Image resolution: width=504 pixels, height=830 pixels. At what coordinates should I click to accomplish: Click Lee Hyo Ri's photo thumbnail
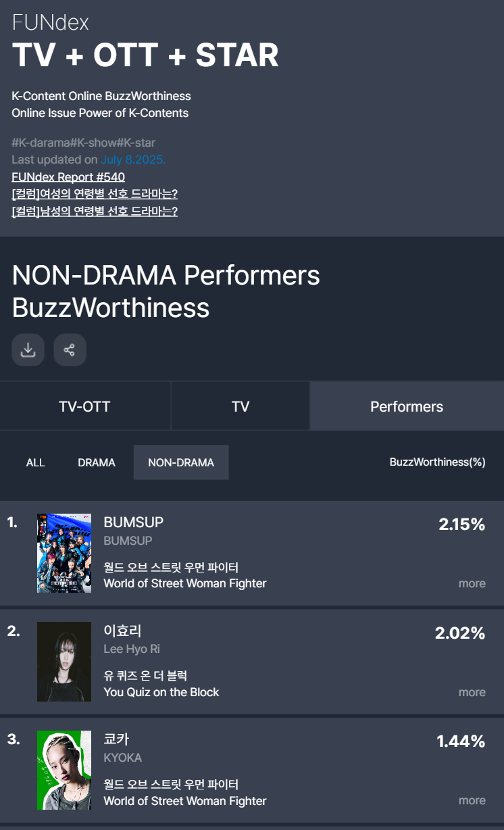[64, 662]
